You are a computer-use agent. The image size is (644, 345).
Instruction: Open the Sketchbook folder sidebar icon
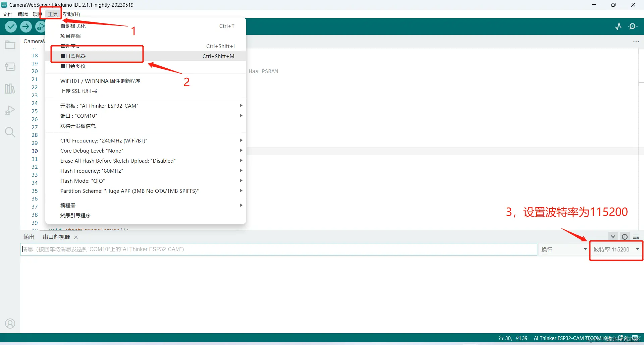pos(10,45)
